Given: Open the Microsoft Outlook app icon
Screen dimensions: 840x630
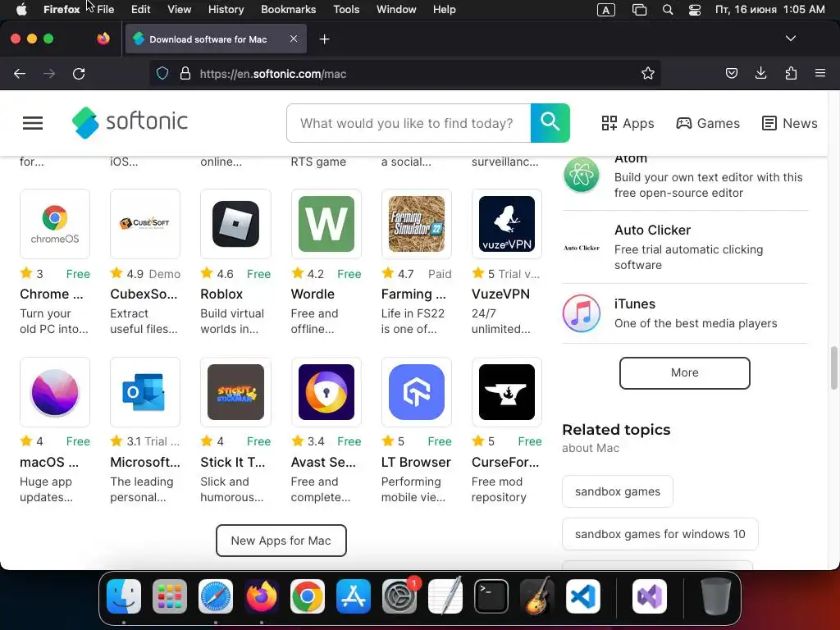Looking at the screenshot, I should pos(145,392).
